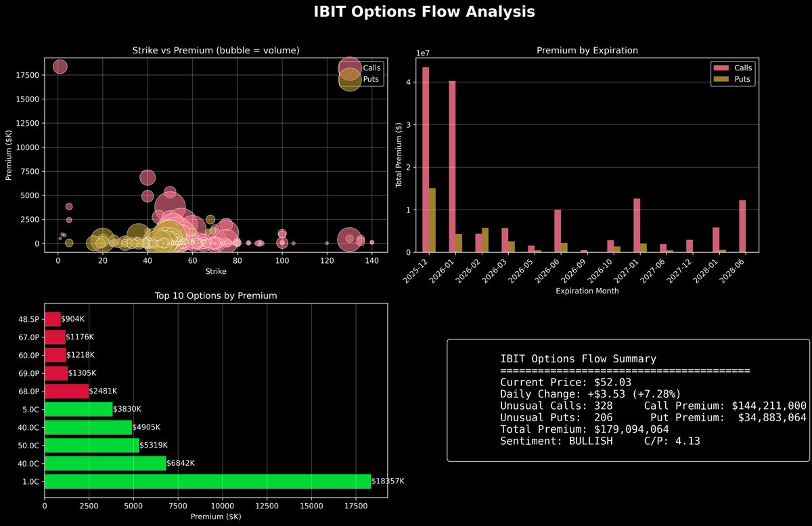Click the tall pink Calls bar for 2025-12
812x526 pixels.
click(426, 160)
